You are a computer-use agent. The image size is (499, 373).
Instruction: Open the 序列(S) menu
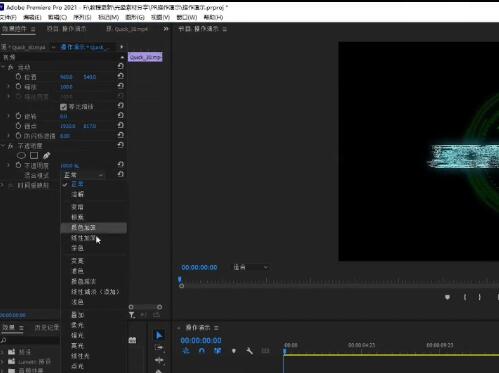(x=82, y=17)
